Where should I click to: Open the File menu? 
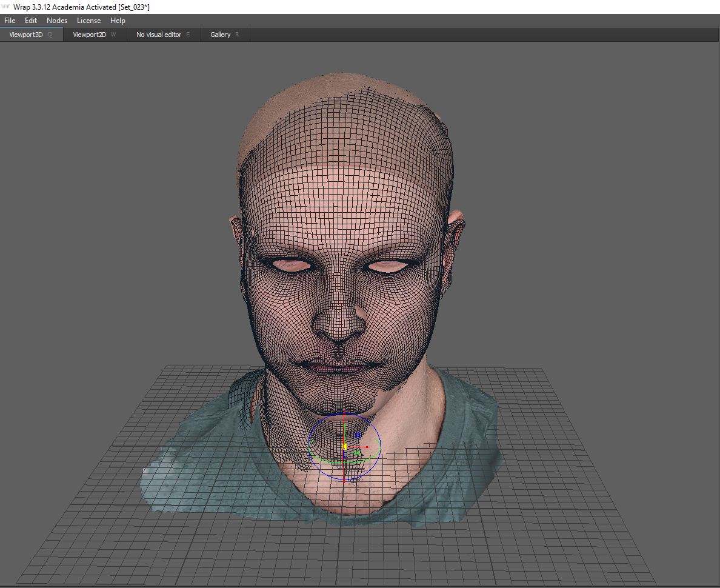coord(10,21)
